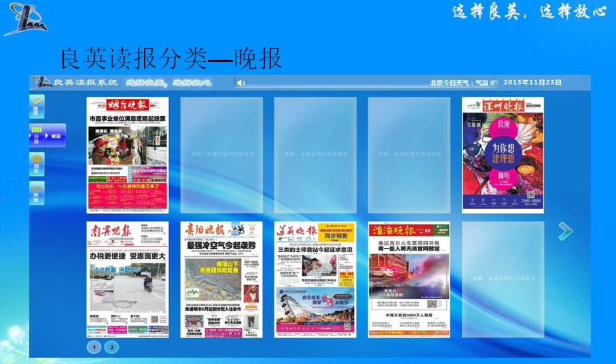
Task: Open the 淮海晚报 newspaper cover
Action: (409, 279)
